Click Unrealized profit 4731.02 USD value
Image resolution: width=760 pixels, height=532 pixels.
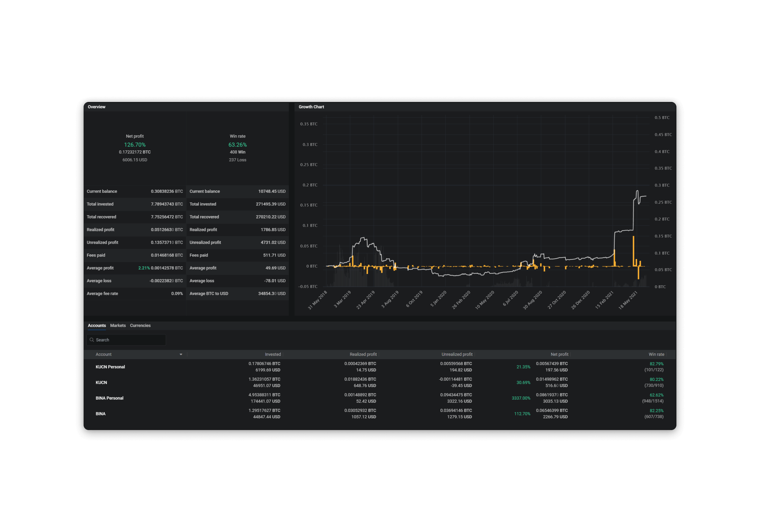[273, 242]
